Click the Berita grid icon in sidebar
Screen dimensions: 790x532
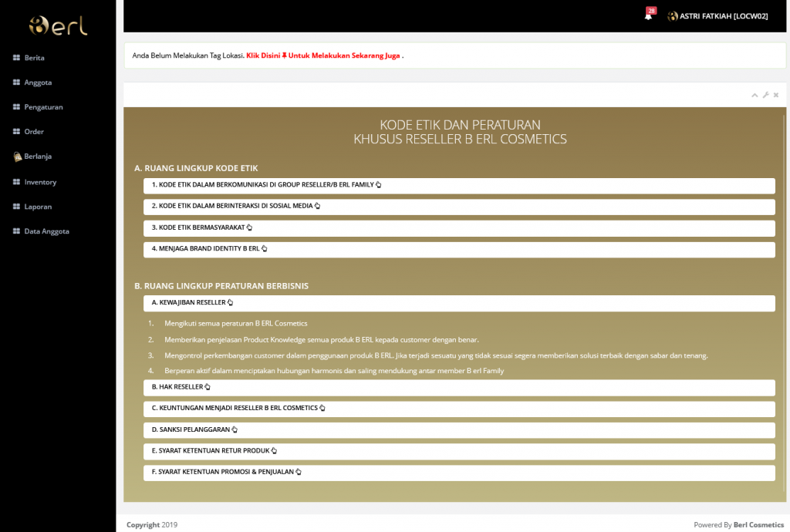click(x=16, y=58)
